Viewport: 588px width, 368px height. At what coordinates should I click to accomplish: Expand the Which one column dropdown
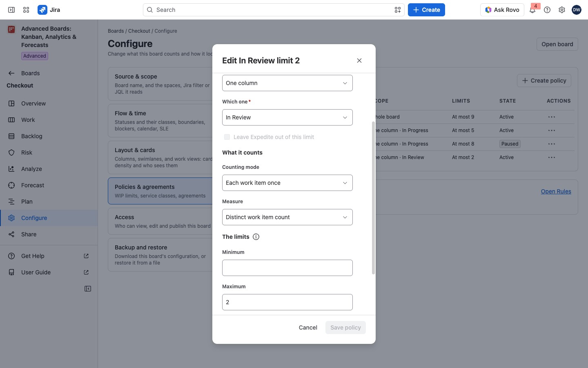(x=287, y=117)
